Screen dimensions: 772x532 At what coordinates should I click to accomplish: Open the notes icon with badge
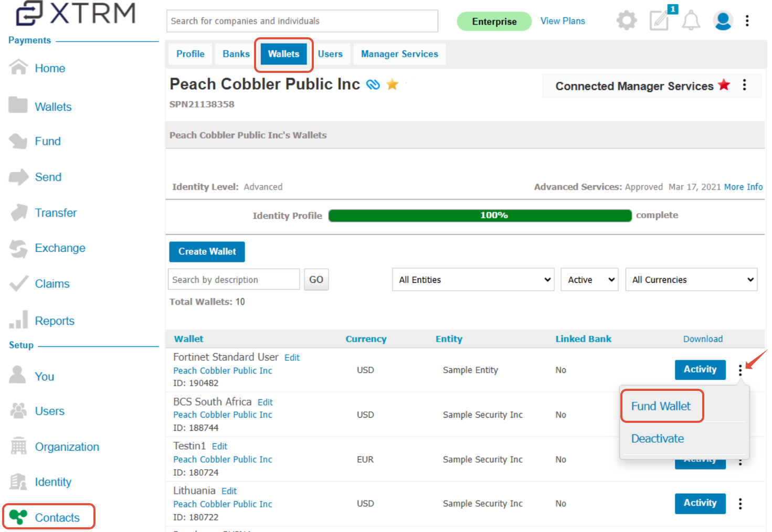click(660, 20)
